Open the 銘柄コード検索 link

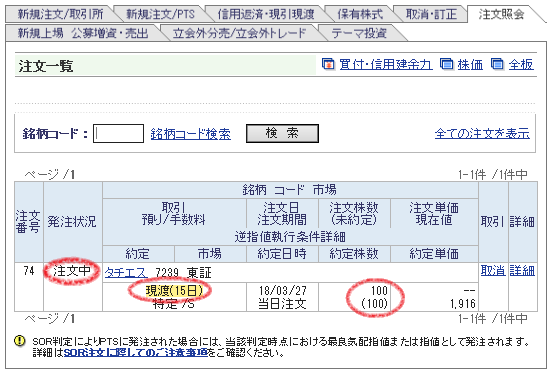click(190, 134)
